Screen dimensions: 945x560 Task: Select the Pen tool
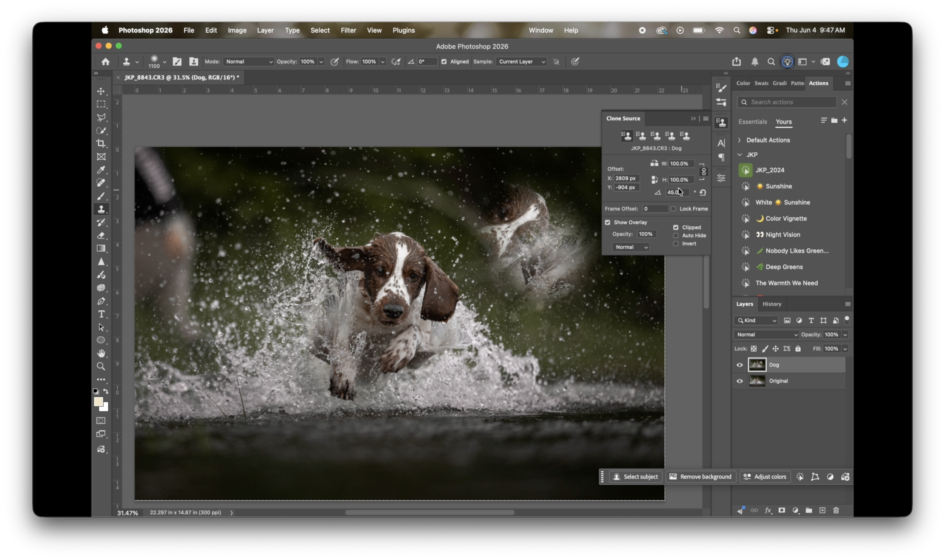[x=101, y=301]
